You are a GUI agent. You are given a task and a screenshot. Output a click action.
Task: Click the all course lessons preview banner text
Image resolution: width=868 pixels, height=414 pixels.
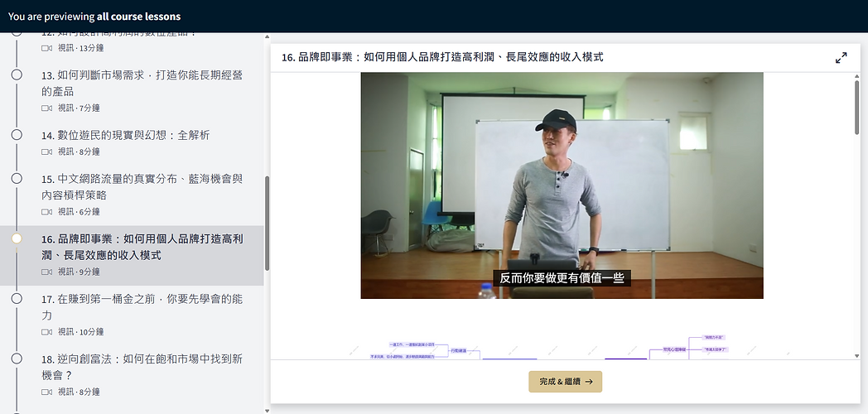[x=138, y=17]
